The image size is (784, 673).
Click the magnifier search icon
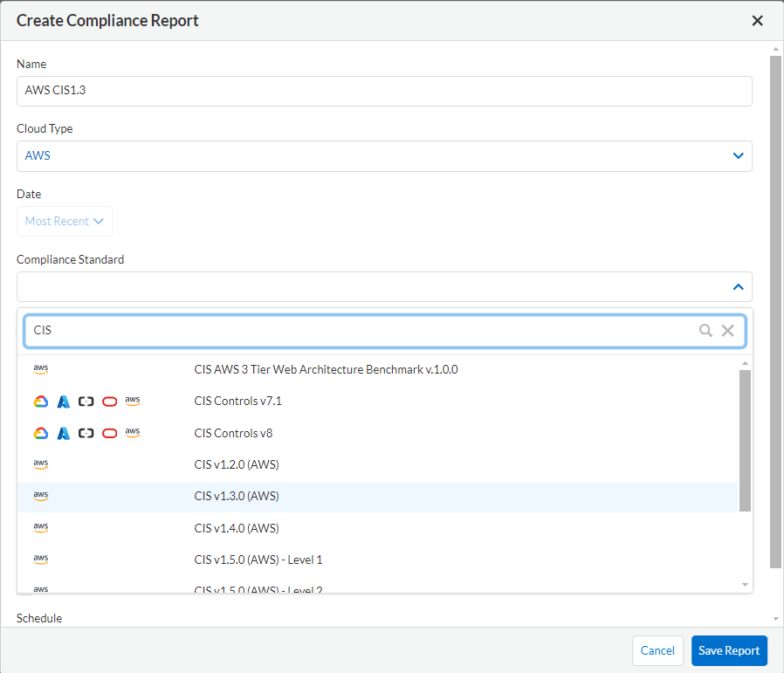pos(705,330)
